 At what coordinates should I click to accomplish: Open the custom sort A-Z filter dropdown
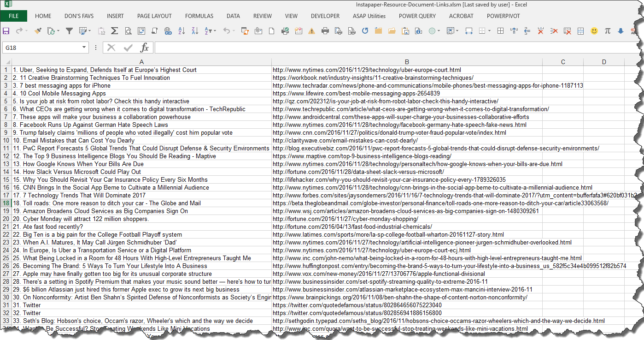pyautogui.click(x=215, y=31)
